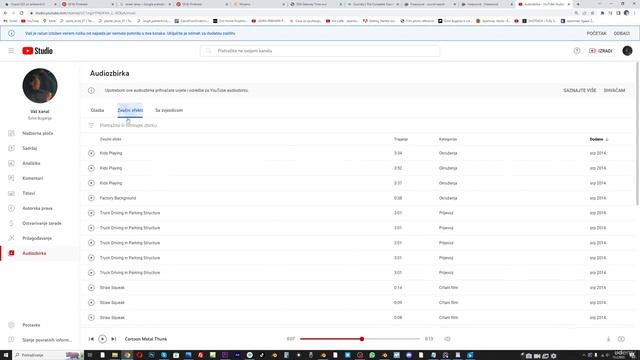Image resolution: width=640 pixels, height=360 pixels.
Task: Click POČETAK in the top notification bar
Action: click(596, 33)
